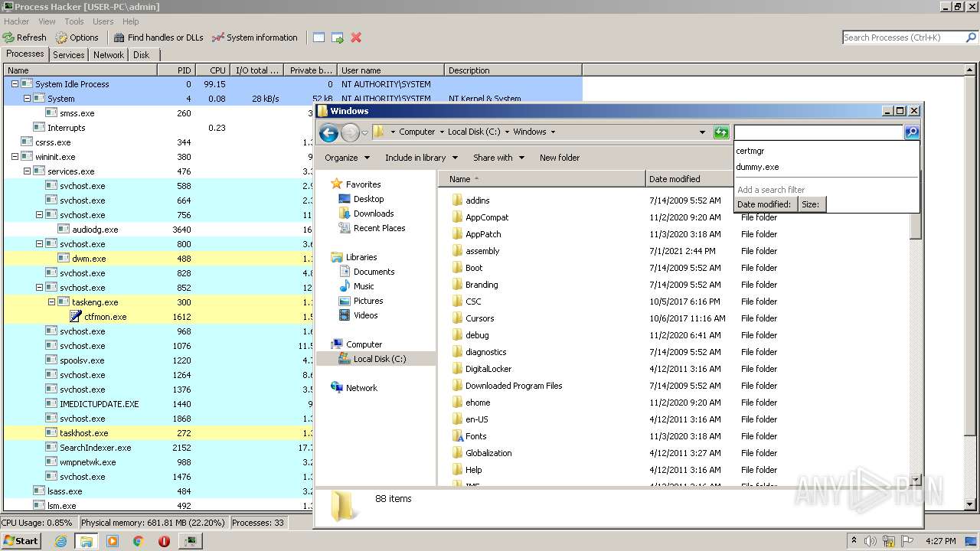Collapse the System Idle Process tree node
980x551 pixels.
point(15,84)
